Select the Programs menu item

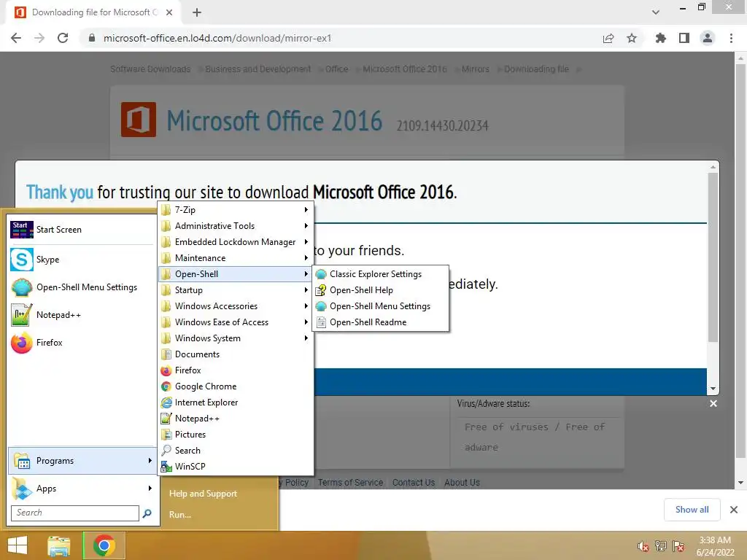(82, 461)
